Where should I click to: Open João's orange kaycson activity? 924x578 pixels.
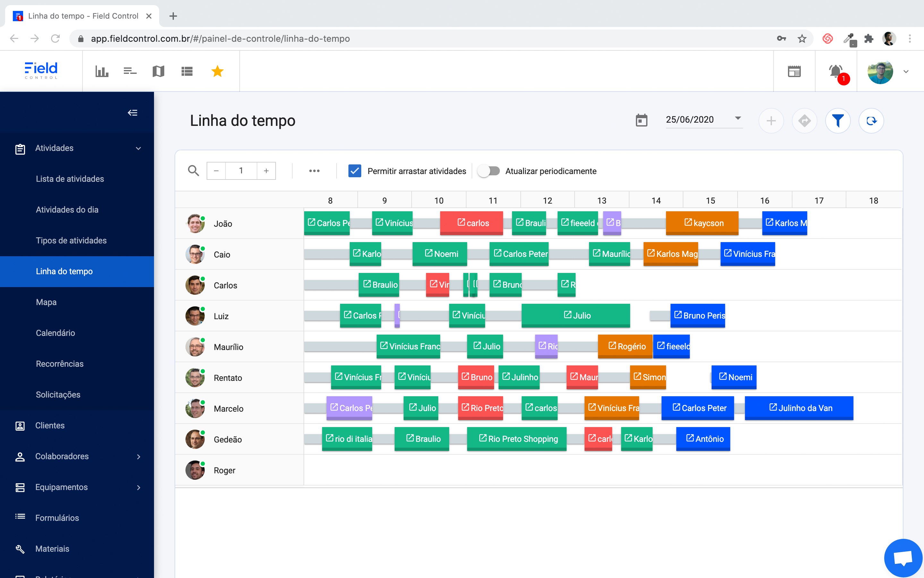702,223
